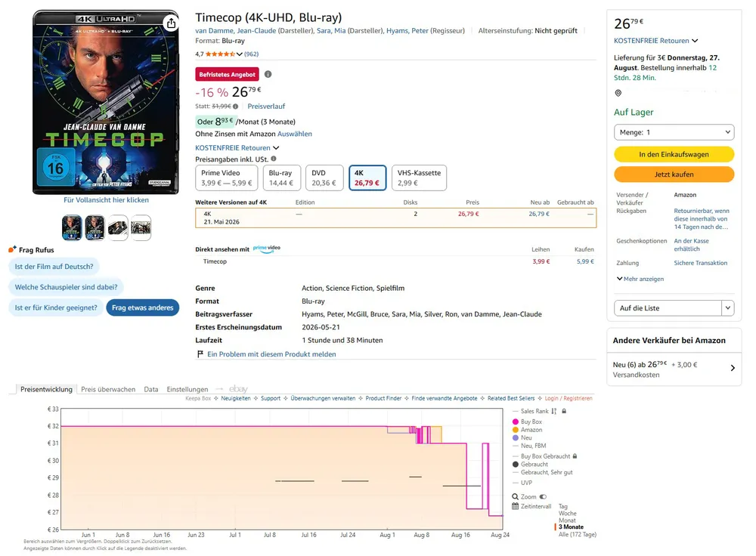Click Prime Video Leihen price 3,99 €
756x556 pixels.
[x=541, y=261]
